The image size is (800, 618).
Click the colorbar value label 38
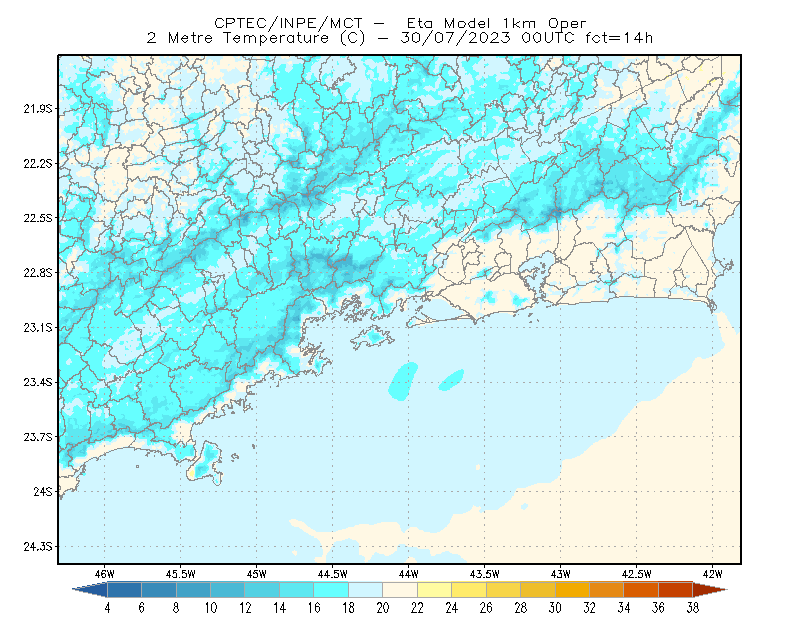tap(693, 608)
